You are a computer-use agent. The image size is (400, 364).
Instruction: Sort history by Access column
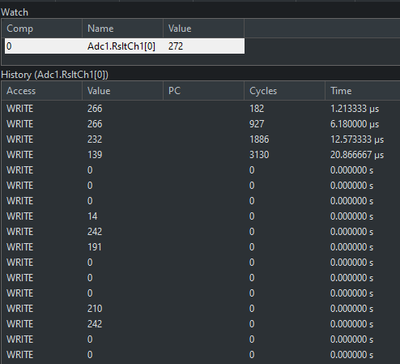(43, 91)
